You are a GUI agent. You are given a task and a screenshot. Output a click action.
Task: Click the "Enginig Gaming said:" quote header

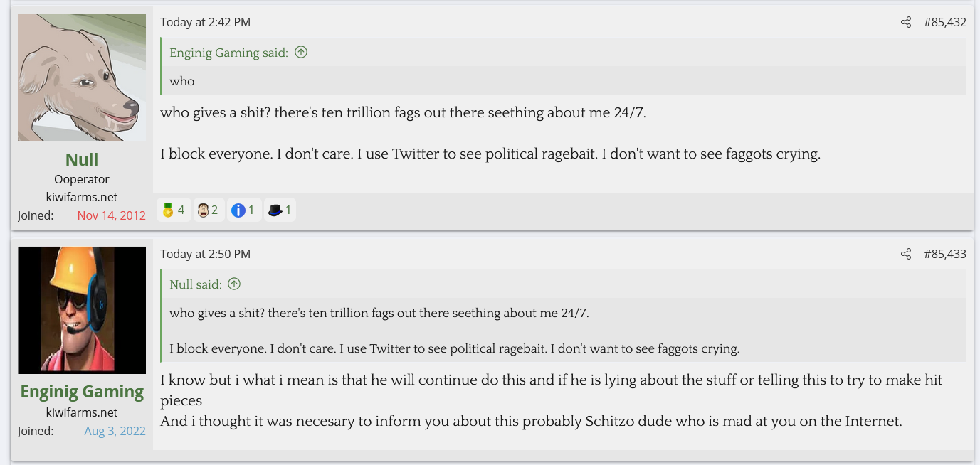click(x=228, y=53)
